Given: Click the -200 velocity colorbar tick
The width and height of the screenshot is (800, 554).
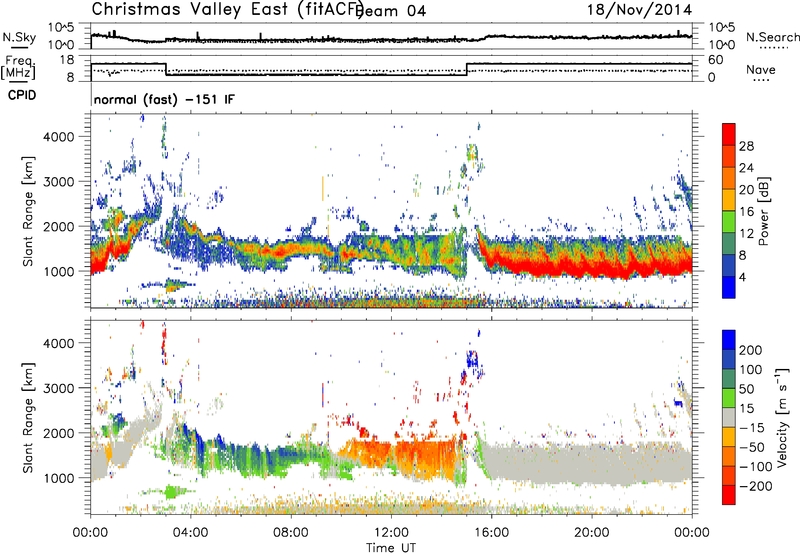Looking at the screenshot, I should 756,486.
